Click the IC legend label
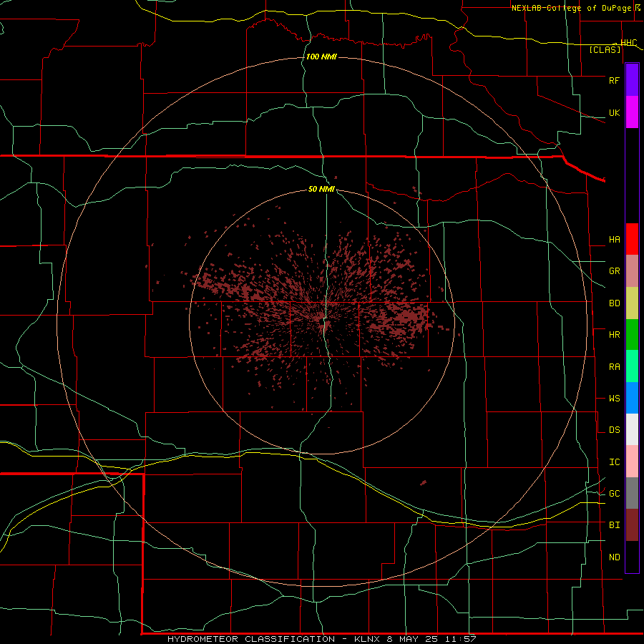The width and height of the screenshot is (644, 644). pos(614,462)
